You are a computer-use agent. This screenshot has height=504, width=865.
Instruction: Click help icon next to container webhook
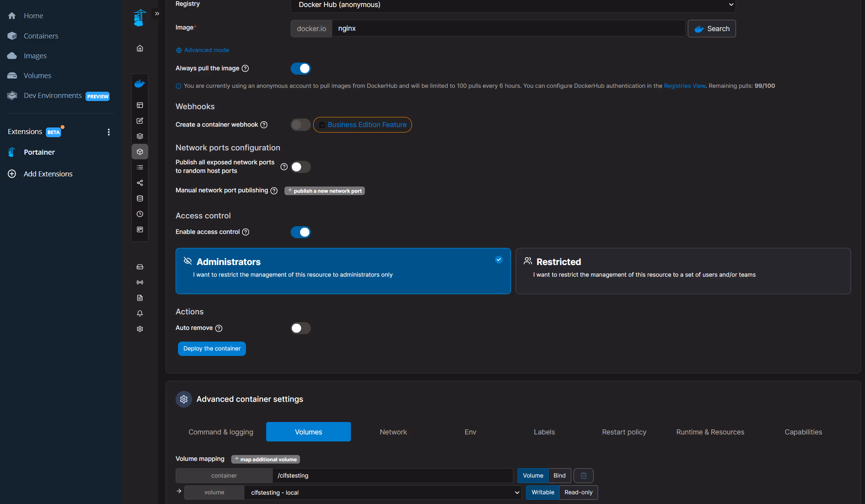pos(264,125)
